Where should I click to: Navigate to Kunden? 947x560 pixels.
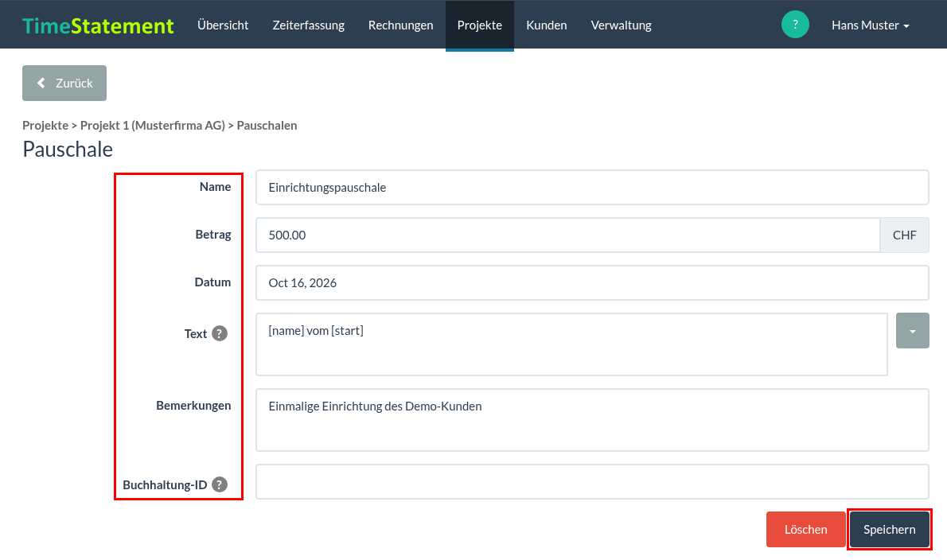(547, 25)
